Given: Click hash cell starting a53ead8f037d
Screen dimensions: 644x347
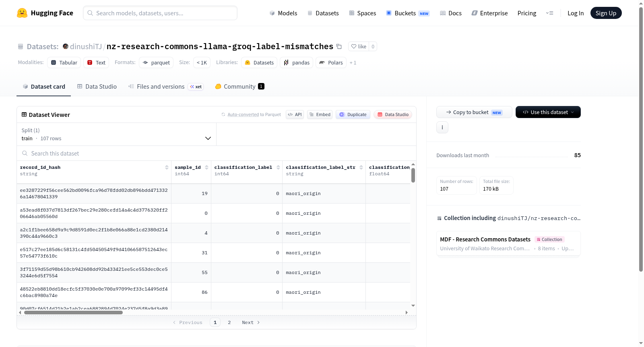Looking at the screenshot, I should pyautogui.click(x=94, y=213).
